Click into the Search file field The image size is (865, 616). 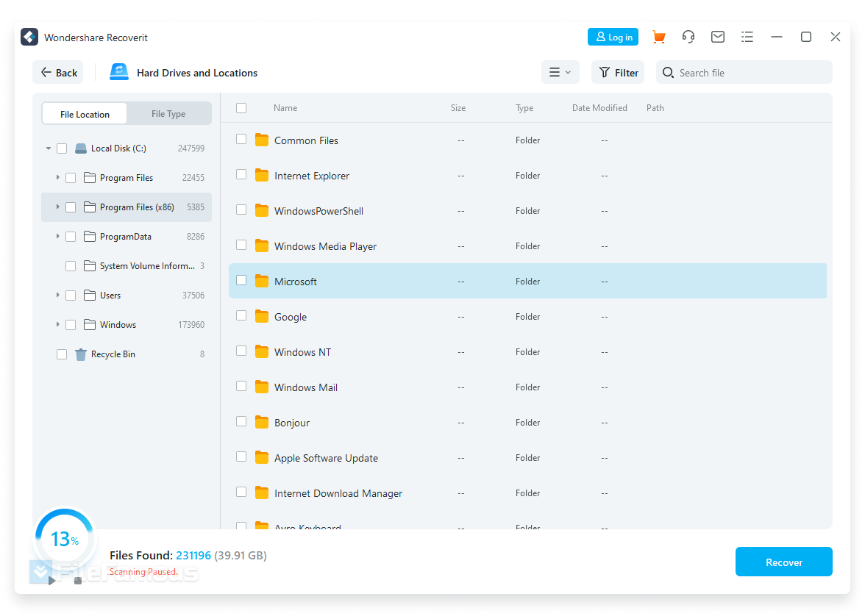(744, 72)
